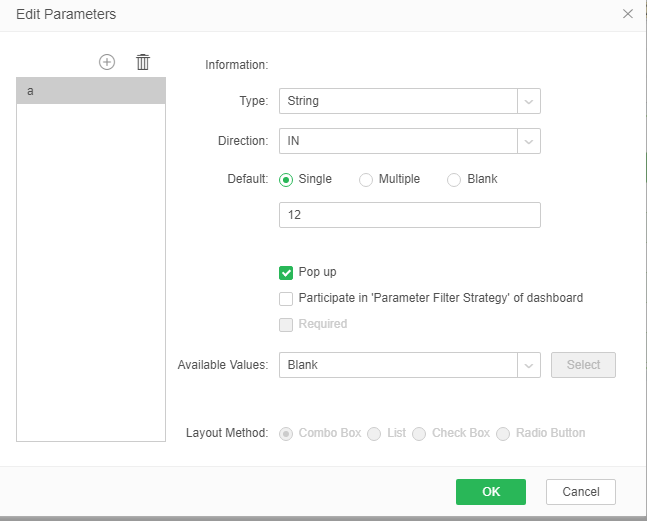Click the Layout Method label
647x521 pixels.
click(227, 433)
